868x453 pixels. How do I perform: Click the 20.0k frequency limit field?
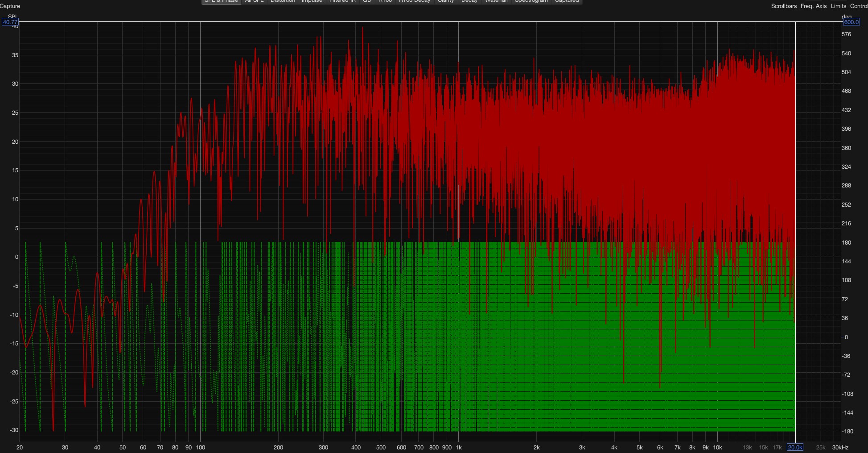point(795,447)
